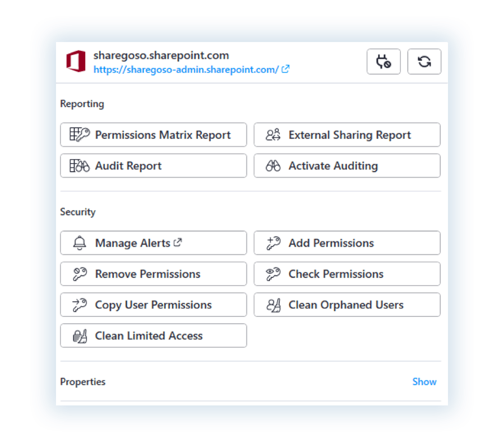Open the Permissions Matrix Report

pos(153,134)
